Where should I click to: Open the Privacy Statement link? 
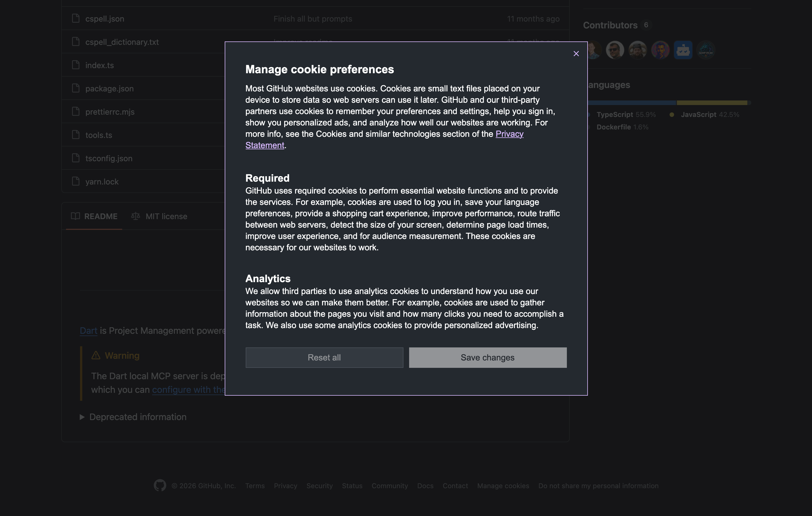pyautogui.click(x=509, y=134)
